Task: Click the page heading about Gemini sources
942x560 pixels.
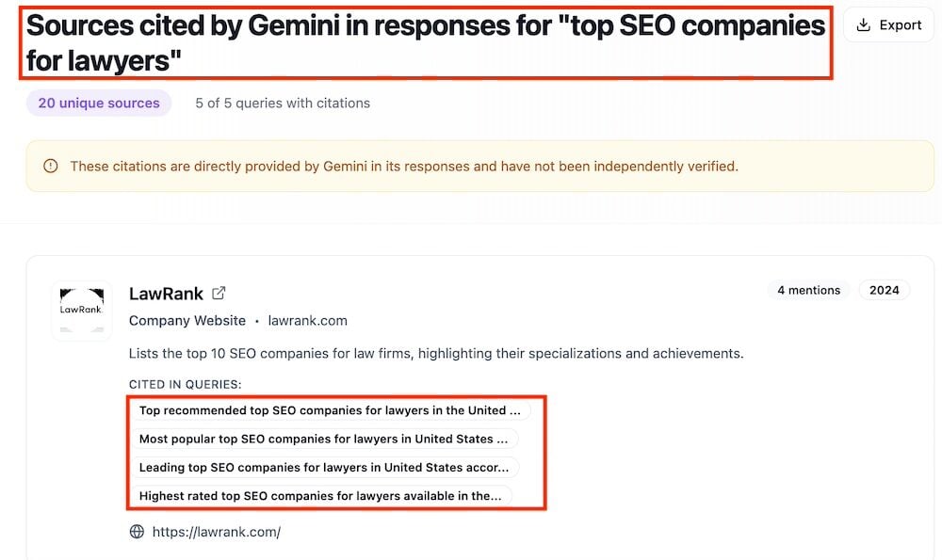Action: coord(426,42)
